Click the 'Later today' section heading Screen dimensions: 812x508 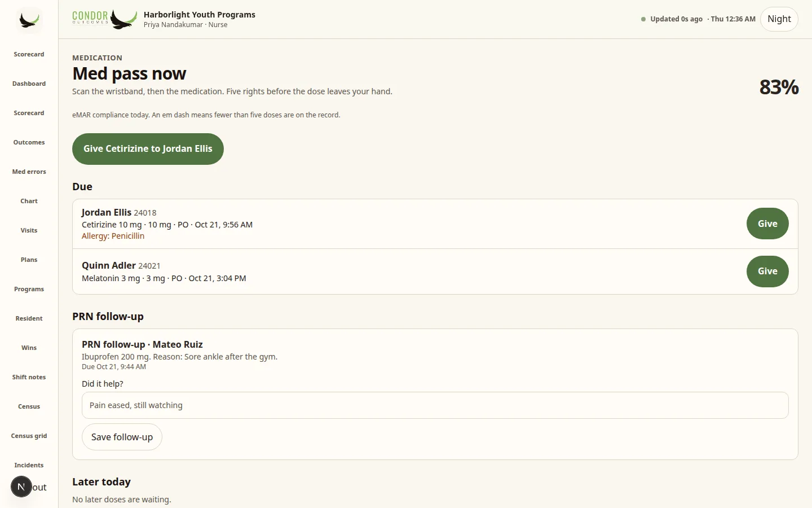click(x=101, y=481)
